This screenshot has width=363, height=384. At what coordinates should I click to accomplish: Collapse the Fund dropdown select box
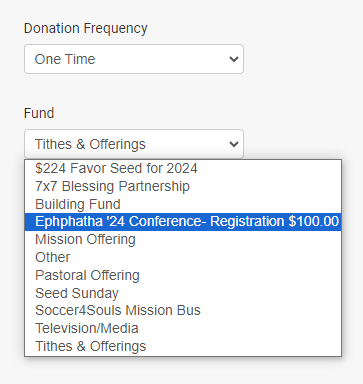(x=134, y=144)
